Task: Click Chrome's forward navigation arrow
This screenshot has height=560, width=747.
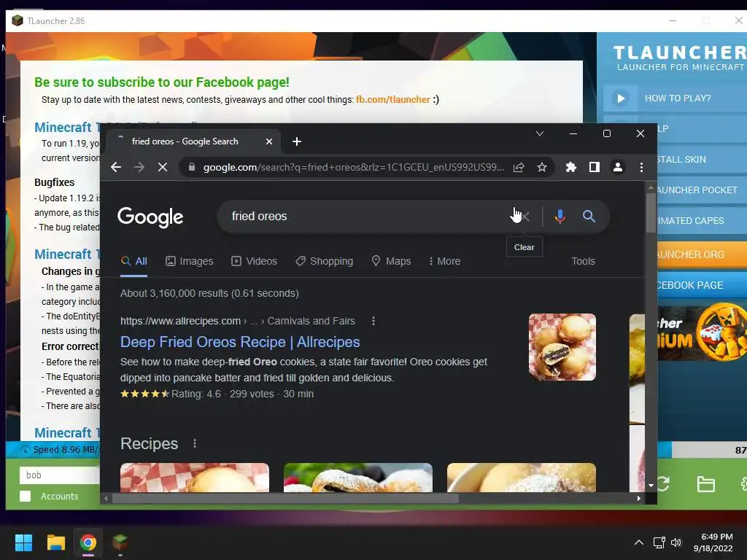Action: pyautogui.click(x=139, y=167)
